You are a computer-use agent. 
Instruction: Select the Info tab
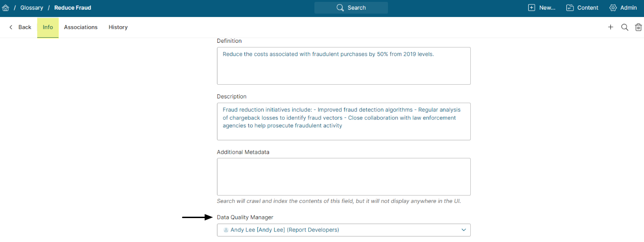click(x=48, y=27)
